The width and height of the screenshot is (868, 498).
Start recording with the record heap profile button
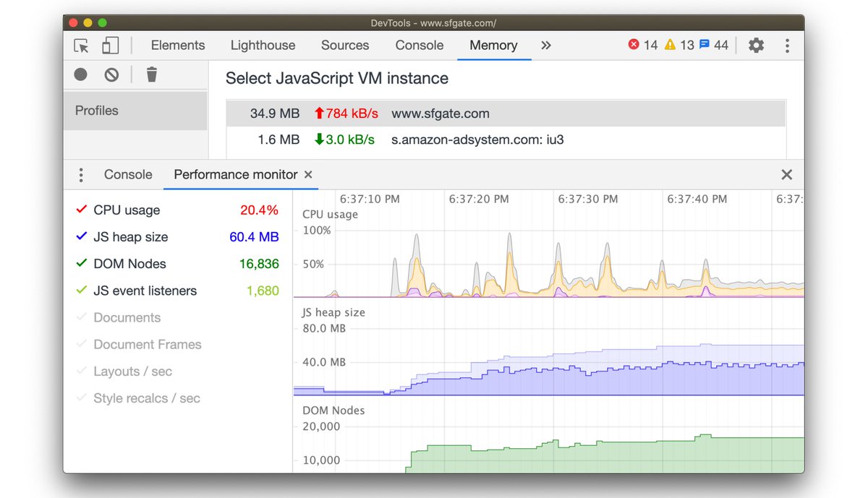[80, 74]
